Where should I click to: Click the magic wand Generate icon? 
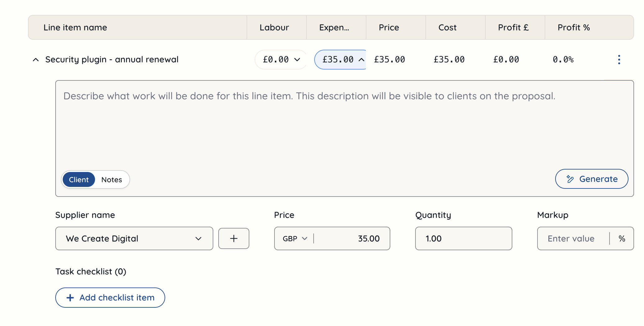point(570,179)
